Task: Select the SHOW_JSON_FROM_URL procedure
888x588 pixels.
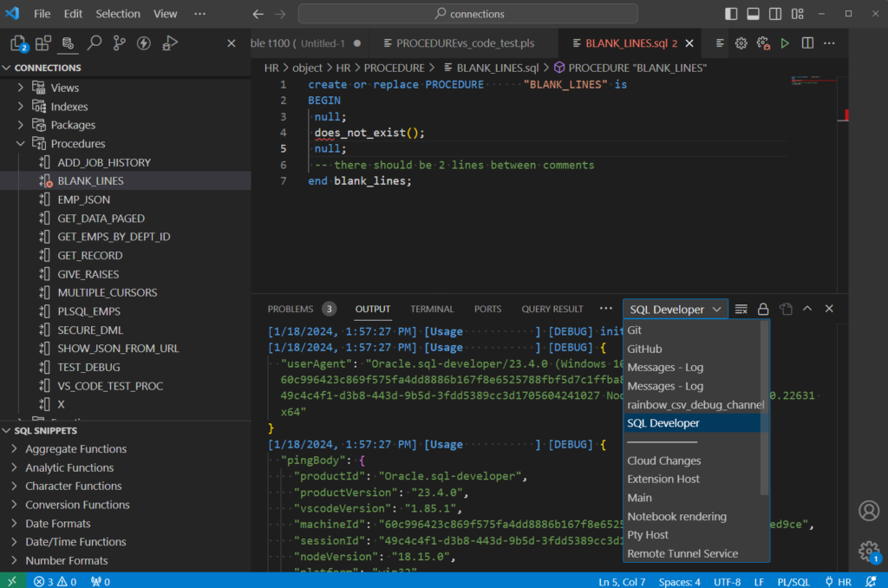Action: 118,349
